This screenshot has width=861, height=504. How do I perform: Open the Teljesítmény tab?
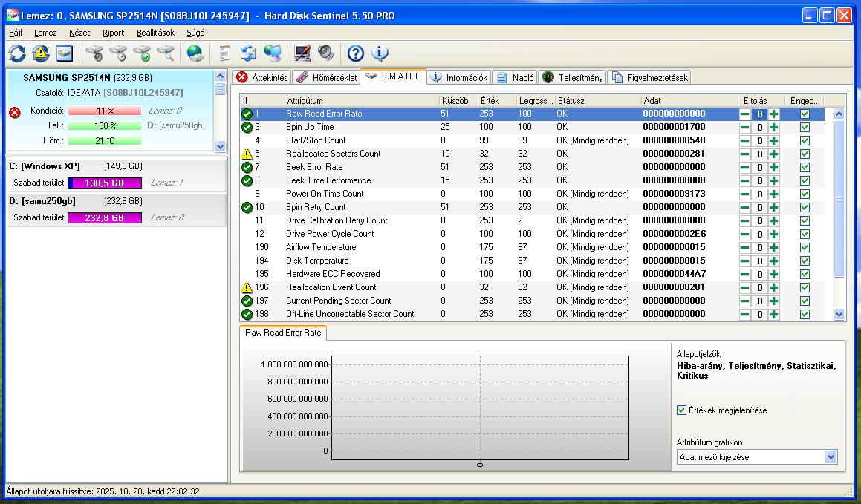pos(573,77)
